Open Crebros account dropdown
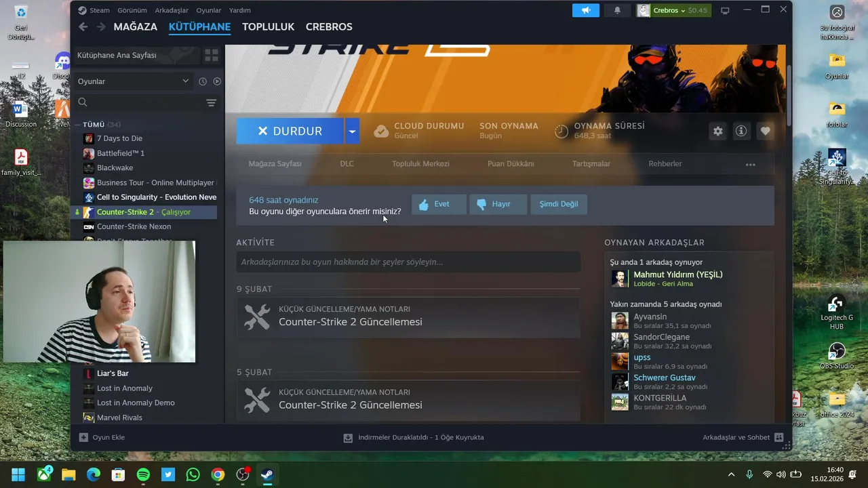The height and width of the screenshot is (488, 868). coord(673,10)
